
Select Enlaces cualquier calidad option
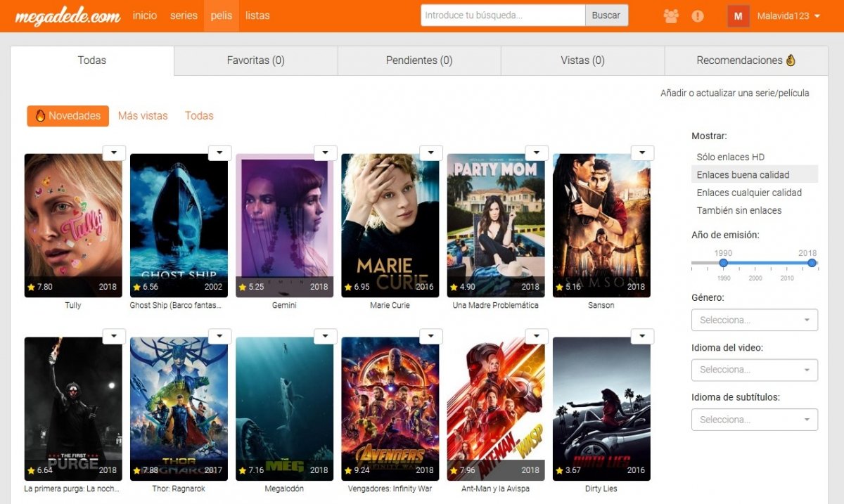[755, 193]
